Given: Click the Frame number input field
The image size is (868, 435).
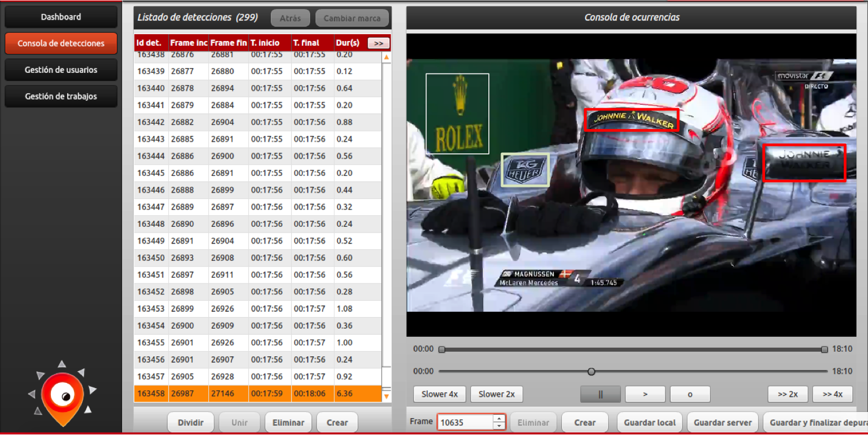Looking at the screenshot, I should click(x=465, y=422).
